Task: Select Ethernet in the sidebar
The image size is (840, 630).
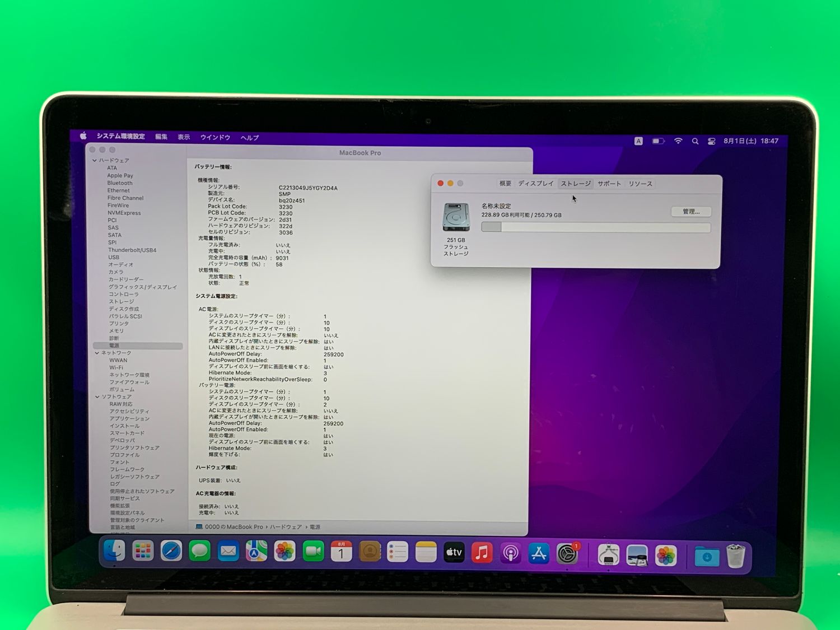Action: [x=118, y=190]
